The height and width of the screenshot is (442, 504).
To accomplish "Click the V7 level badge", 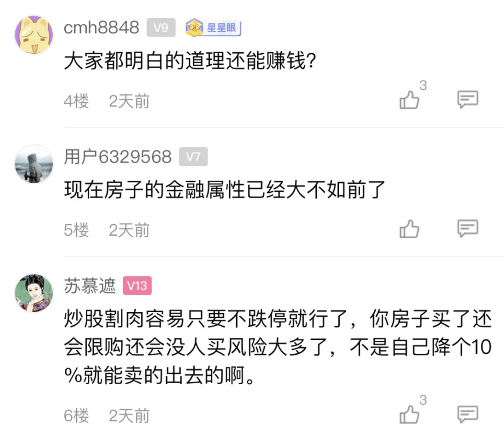I will click(x=193, y=157).
